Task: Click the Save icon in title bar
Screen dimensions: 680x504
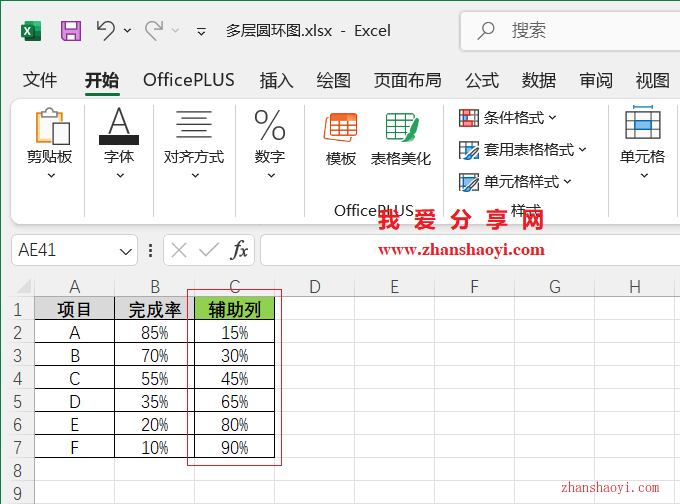Action: coord(71,31)
